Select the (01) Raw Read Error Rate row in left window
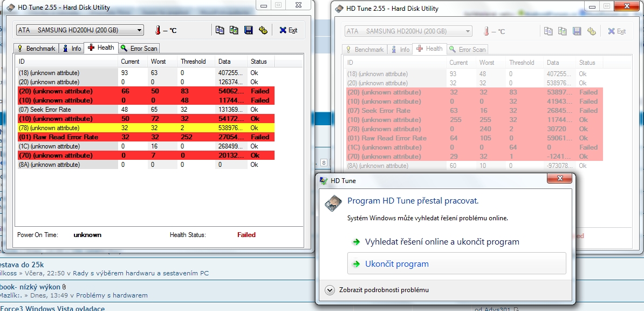This screenshot has width=644, height=311. point(146,137)
